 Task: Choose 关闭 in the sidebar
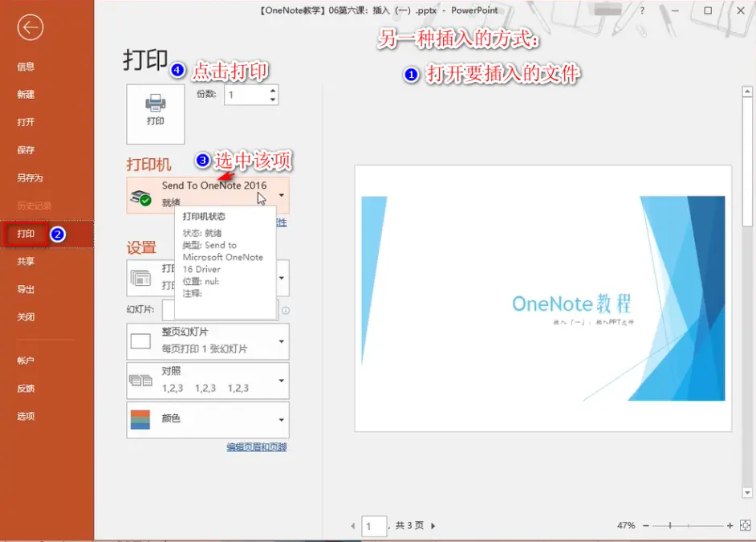click(x=26, y=317)
